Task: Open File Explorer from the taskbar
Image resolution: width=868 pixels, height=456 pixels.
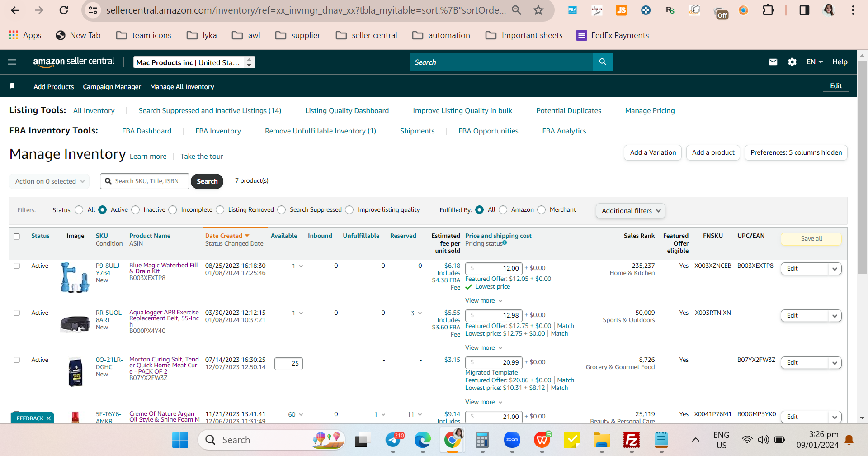Action: click(x=601, y=440)
